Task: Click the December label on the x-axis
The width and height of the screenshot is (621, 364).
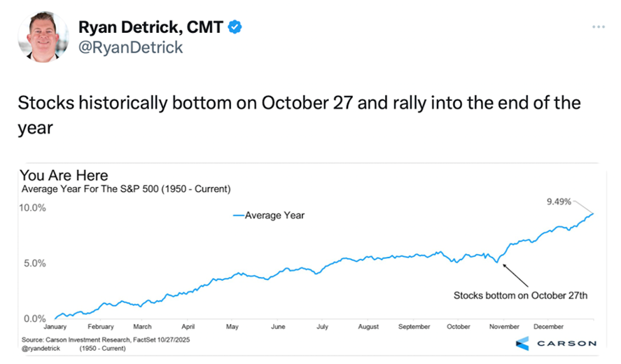Action: (548, 327)
